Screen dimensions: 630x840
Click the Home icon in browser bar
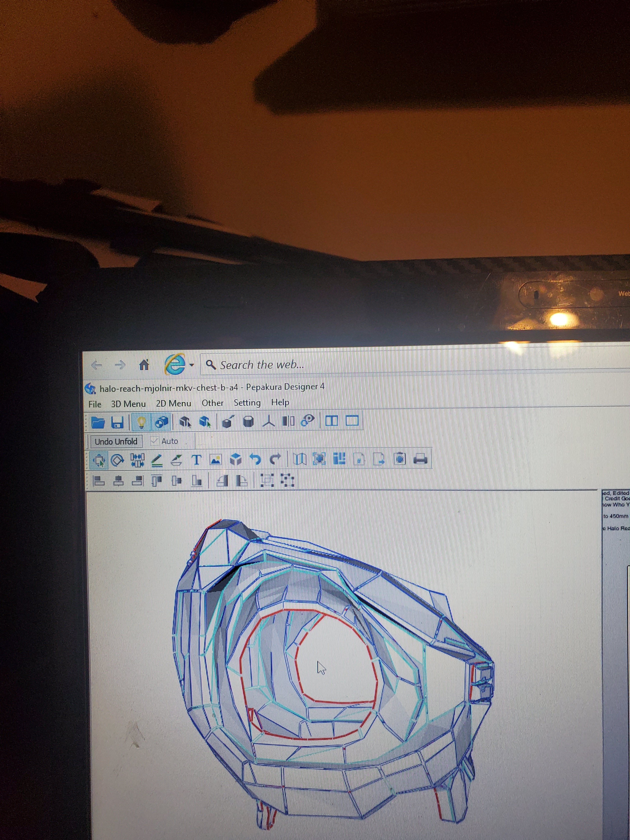(x=144, y=365)
